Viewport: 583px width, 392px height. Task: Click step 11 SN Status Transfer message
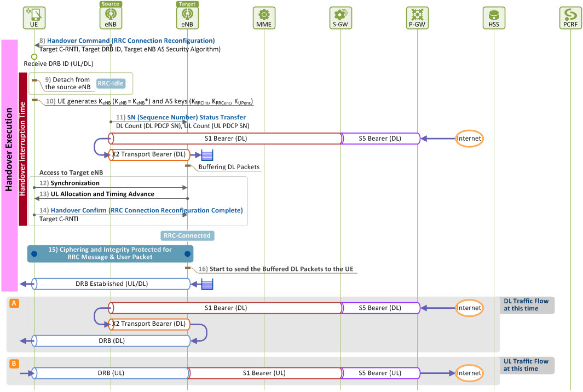(181, 117)
